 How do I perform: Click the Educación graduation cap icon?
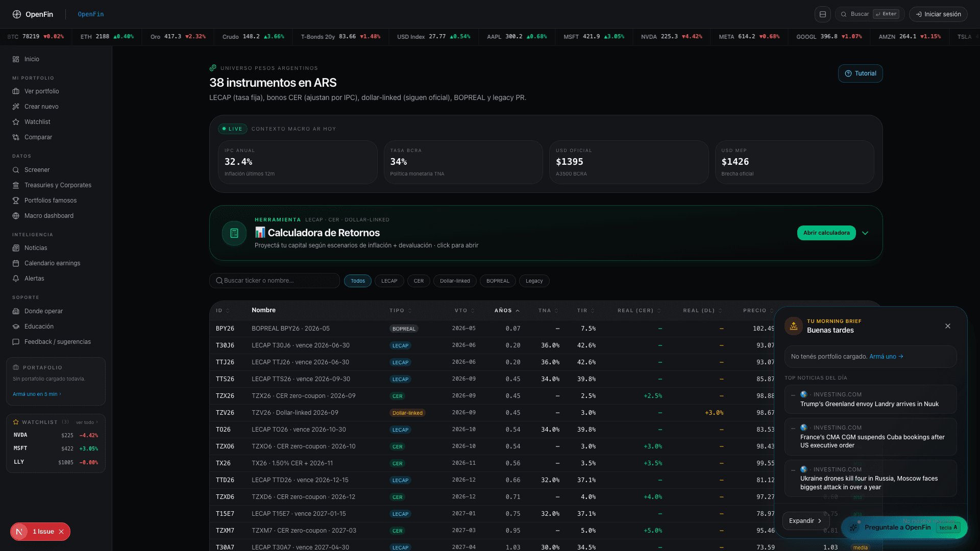tap(16, 327)
